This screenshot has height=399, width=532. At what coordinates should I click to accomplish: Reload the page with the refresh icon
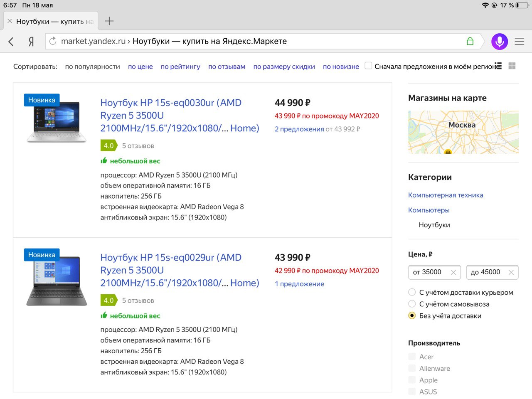[x=53, y=41]
